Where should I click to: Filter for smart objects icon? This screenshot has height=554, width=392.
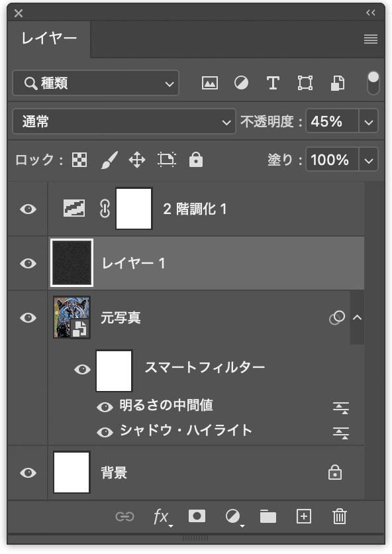click(x=337, y=83)
